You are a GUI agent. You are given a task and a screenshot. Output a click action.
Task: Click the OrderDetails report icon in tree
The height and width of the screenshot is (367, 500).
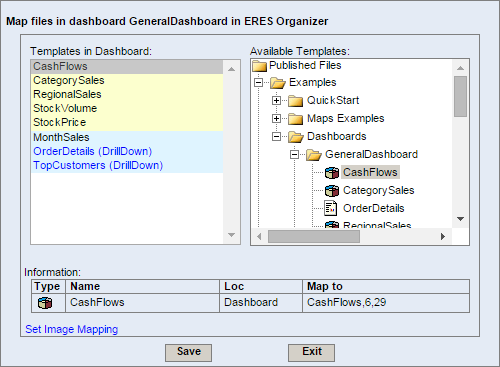point(330,208)
